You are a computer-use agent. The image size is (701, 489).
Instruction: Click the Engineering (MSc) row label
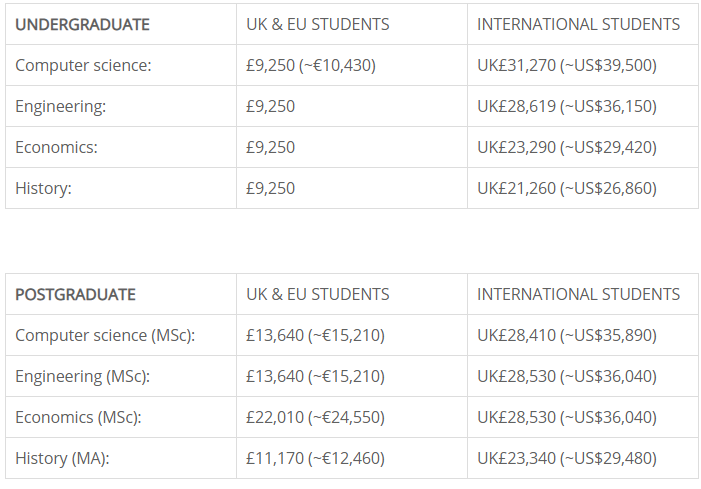(x=82, y=376)
